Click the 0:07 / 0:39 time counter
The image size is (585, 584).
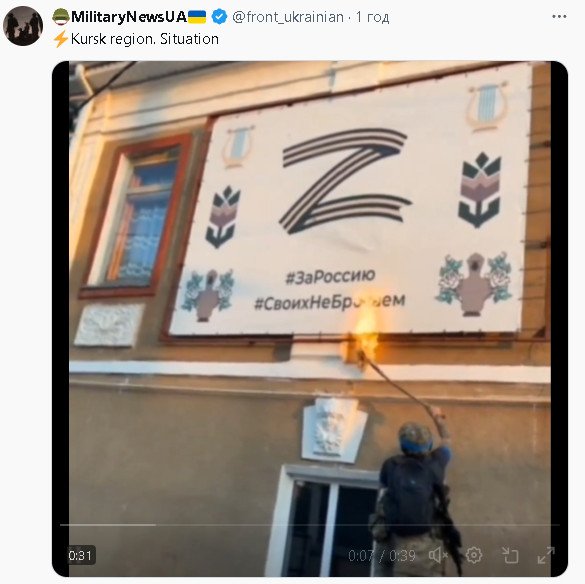[382, 556]
